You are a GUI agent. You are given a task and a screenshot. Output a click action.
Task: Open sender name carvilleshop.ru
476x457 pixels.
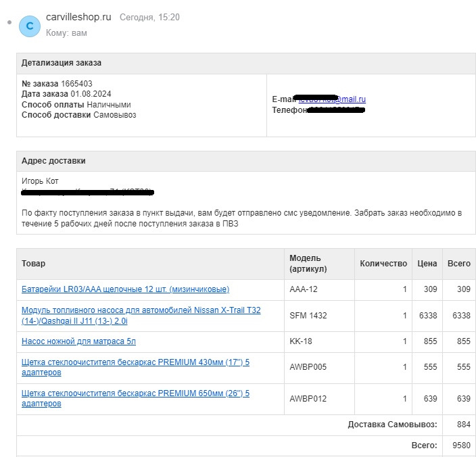(x=78, y=17)
